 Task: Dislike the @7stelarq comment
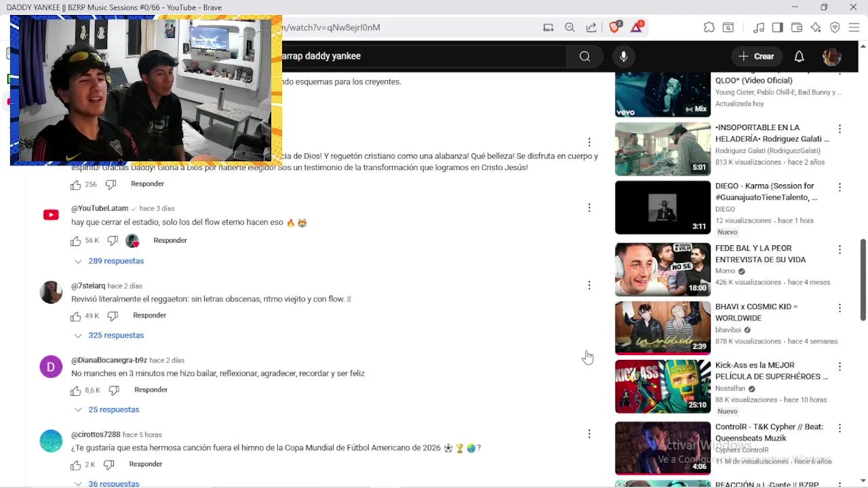113,316
